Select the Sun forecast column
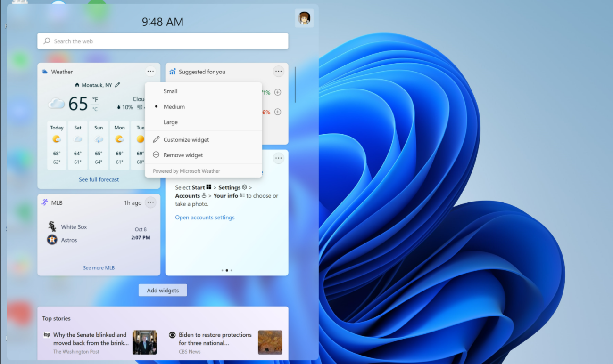 (99, 146)
